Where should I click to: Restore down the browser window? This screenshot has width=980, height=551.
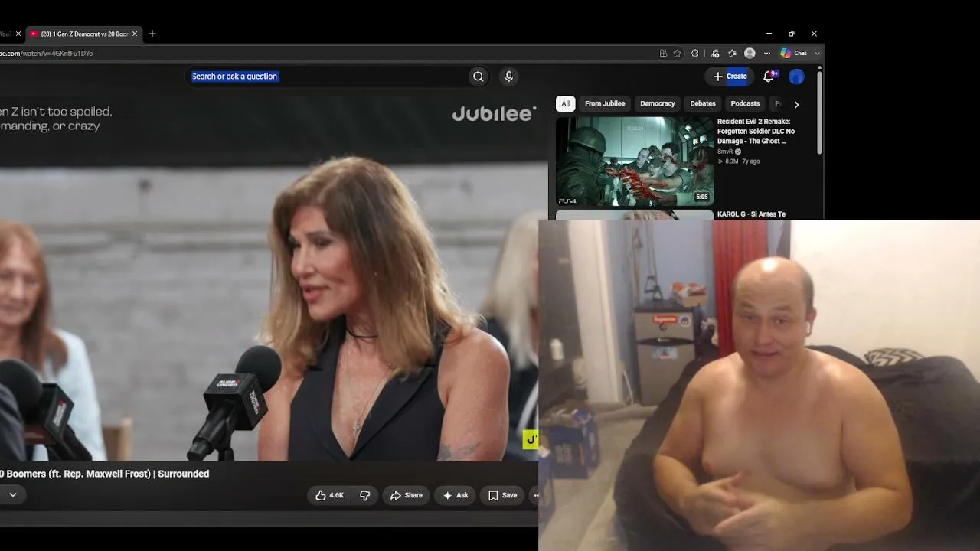tap(791, 34)
